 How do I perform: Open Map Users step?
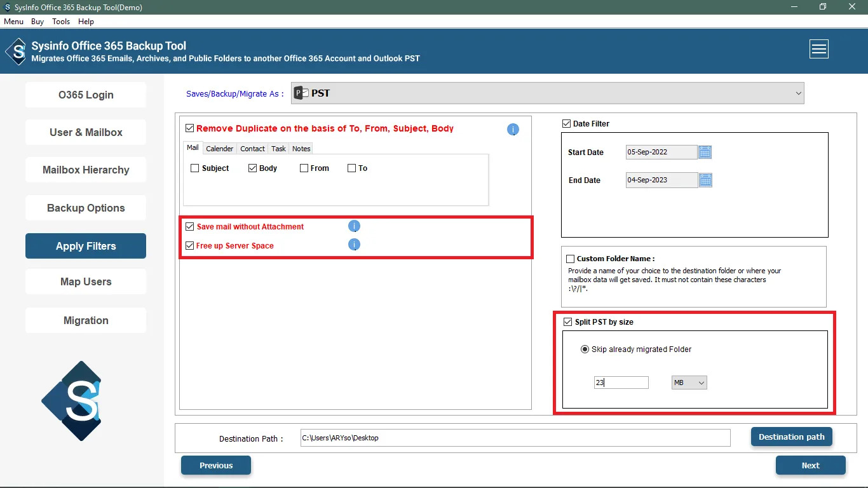[x=86, y=281]
